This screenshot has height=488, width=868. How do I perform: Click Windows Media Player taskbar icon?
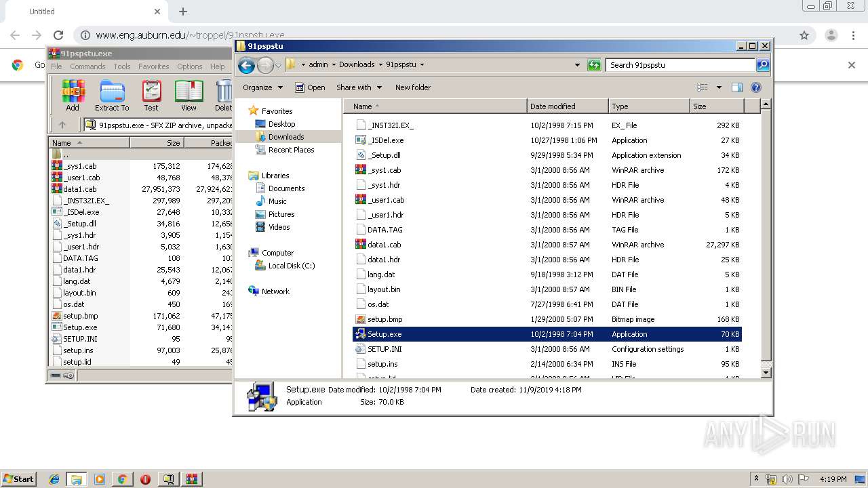100,479
